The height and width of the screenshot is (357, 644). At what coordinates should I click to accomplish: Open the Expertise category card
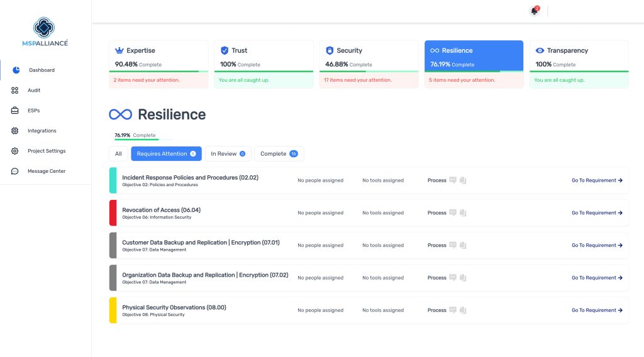coord(158,64)
